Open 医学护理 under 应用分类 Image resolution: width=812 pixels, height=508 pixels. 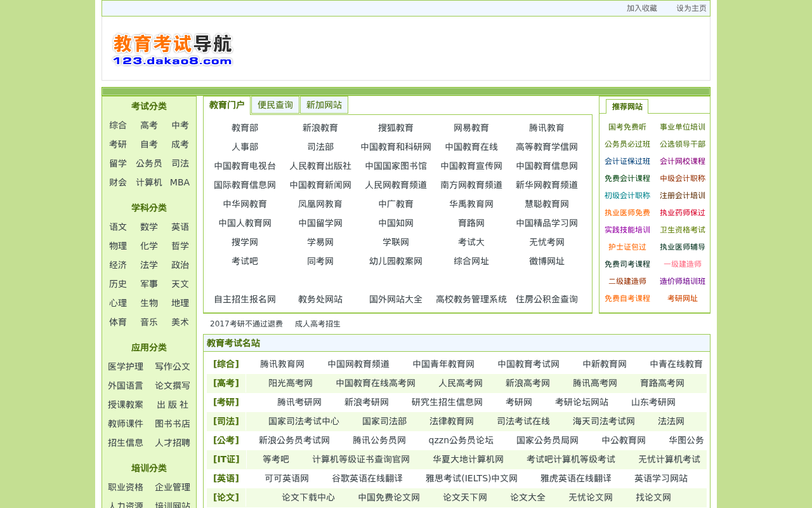(126, 367)
